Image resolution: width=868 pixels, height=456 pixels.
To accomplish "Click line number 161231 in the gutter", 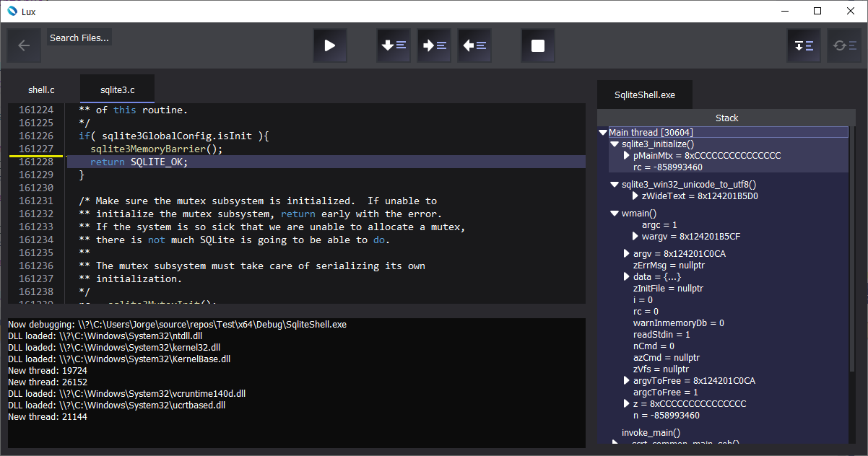I will pyautogui.click(x=36, y=201).
